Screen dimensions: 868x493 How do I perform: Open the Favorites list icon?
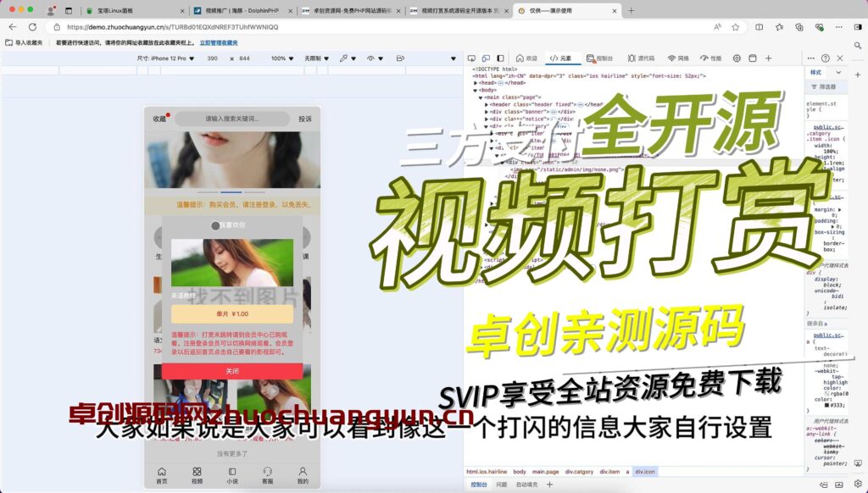[x=780, y=26]
